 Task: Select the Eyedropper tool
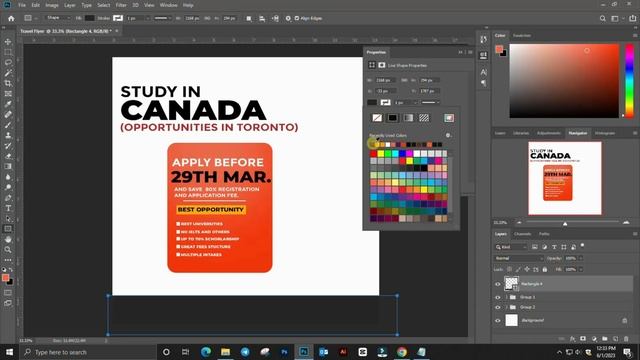click(x=8, y=104)
